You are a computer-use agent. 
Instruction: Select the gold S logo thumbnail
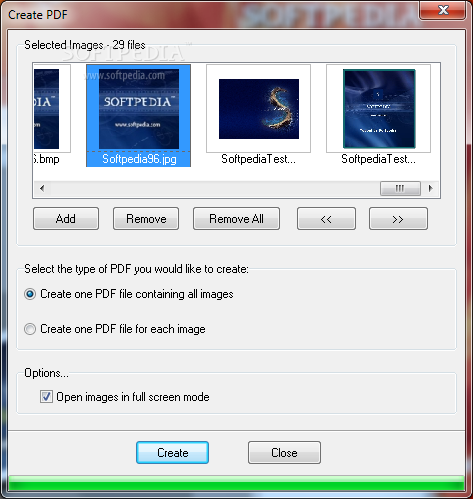click(259, 109)
